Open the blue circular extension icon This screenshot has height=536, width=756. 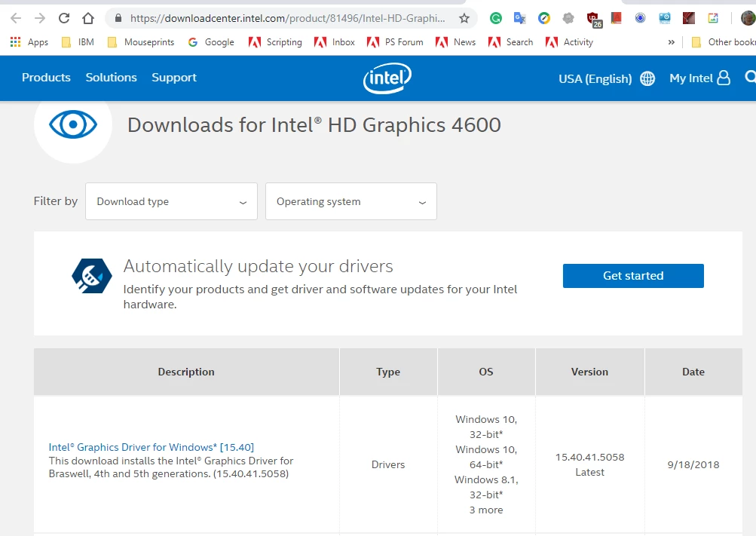pyautogui.click(x=640, y=18)
